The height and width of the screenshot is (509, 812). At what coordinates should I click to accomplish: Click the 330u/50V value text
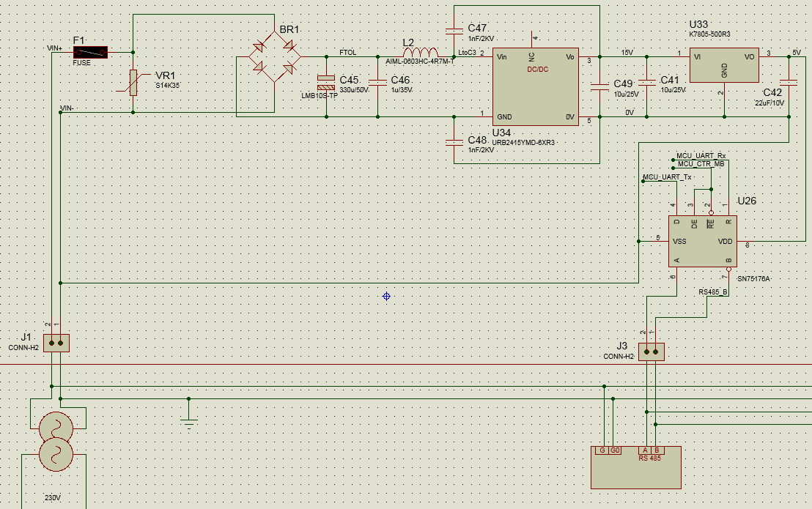[x=354, y=90]
